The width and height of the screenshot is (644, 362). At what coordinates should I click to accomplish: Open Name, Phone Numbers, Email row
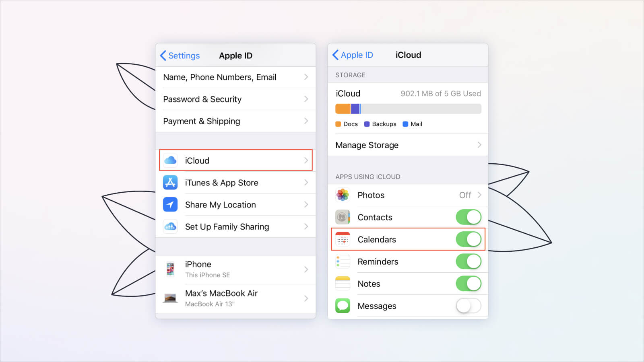[x=235, y=77]
